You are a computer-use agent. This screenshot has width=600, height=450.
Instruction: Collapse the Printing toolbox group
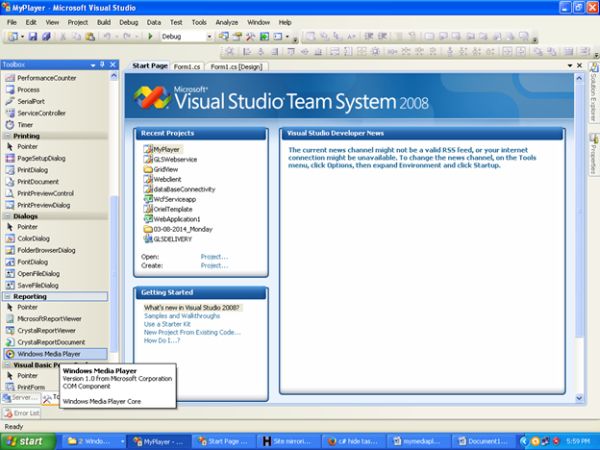[7, 136]
